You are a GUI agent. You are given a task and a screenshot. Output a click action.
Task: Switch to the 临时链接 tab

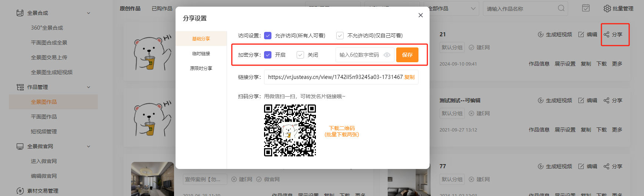[x=201, y=53]
